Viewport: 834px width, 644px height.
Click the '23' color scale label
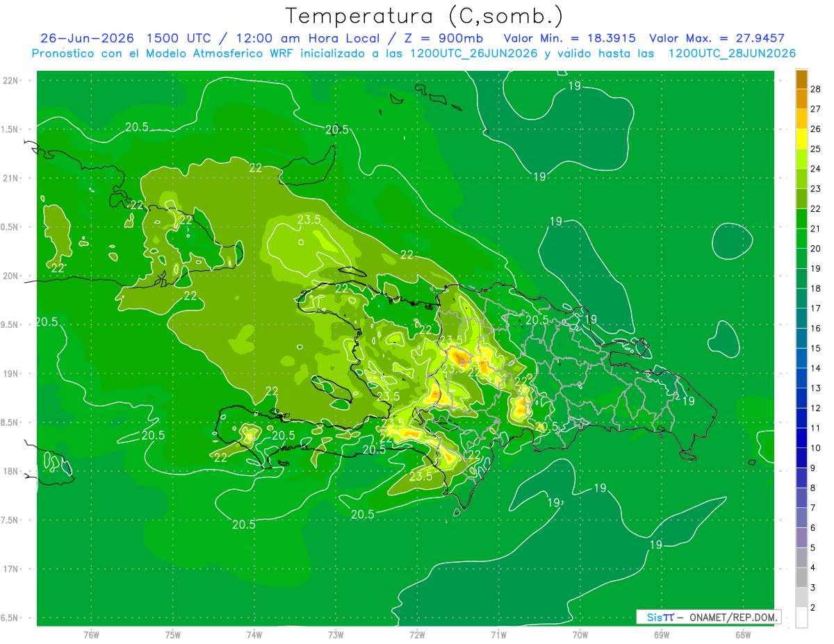(x=816, y=189)
